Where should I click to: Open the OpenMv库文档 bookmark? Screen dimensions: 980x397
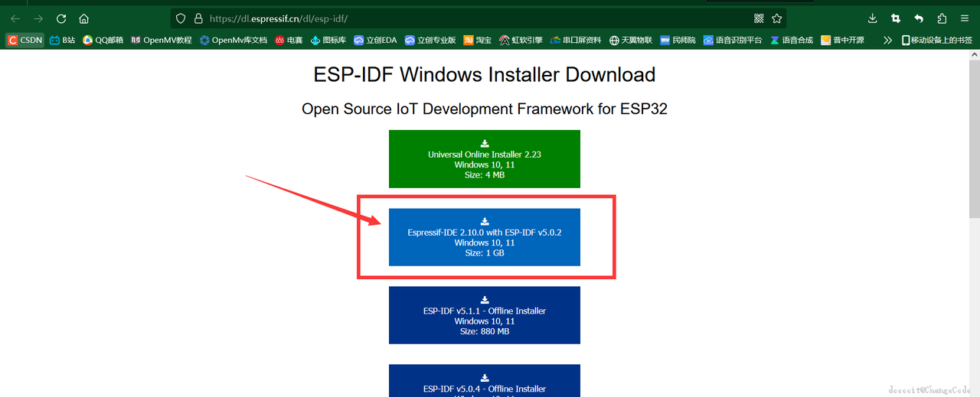tap(234, 40)
